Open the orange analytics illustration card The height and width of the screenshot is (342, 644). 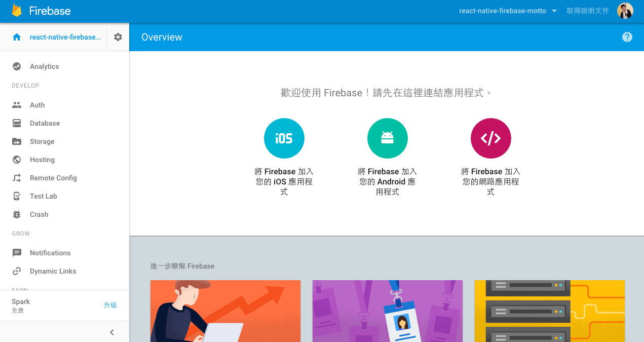225,311
